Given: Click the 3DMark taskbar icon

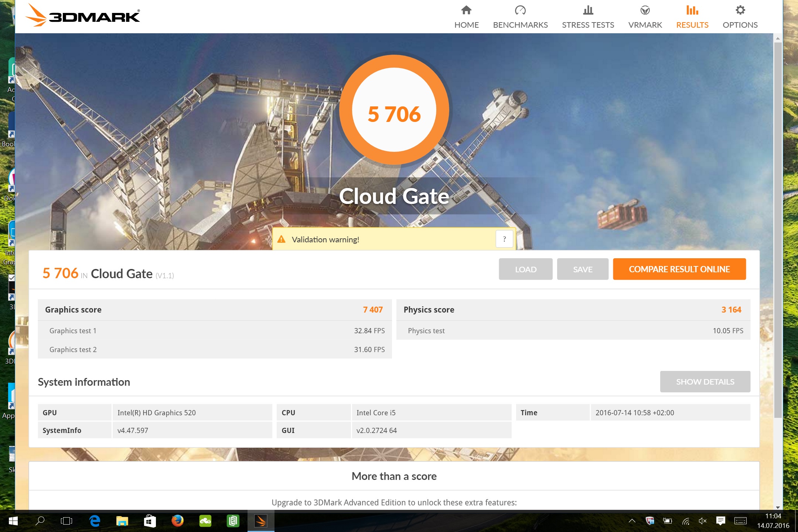Looking at the screenshot, I should [260, 521].
